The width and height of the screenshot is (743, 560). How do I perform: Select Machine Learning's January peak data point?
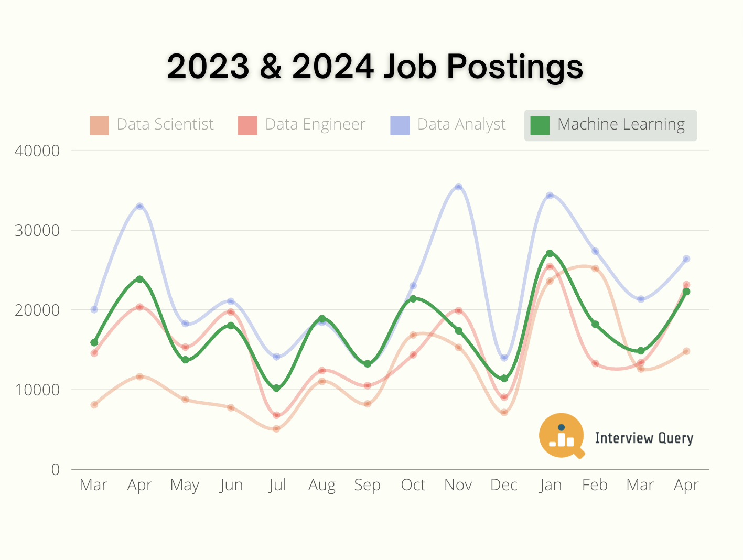(x=550, y=253)
